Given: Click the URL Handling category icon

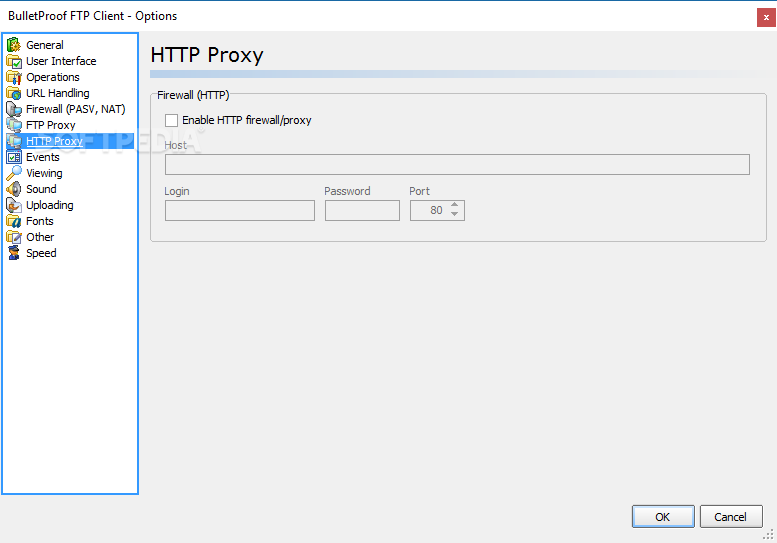Looking at the screenshot, I should point(14,93).
